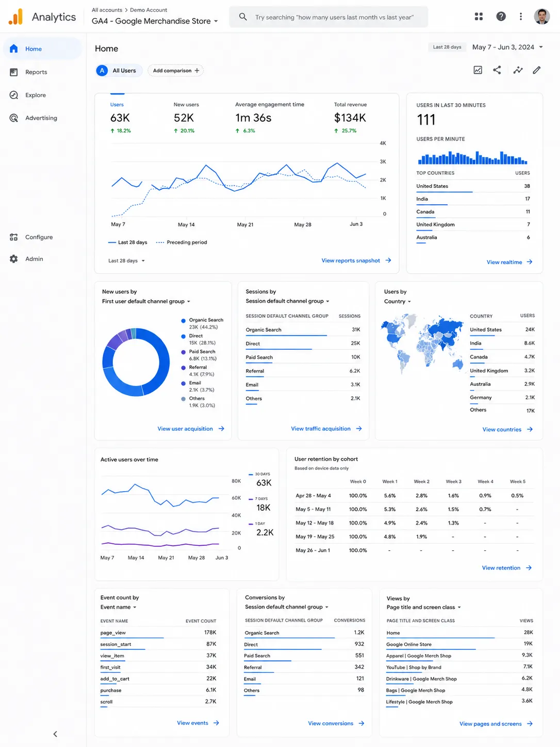Viewport: 560px width, 747px height.
Task: Click the Google Online Store page row
Action: click(x=459, y=644)
